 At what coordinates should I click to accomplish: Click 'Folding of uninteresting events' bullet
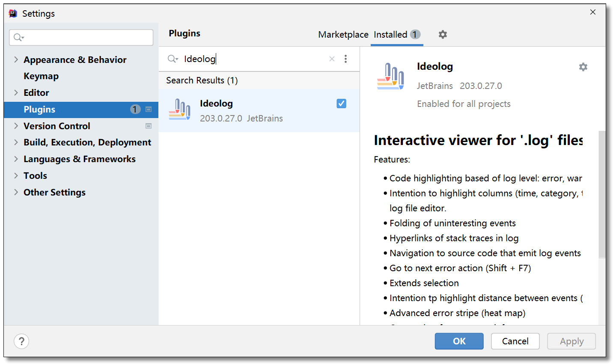[452, 223]
